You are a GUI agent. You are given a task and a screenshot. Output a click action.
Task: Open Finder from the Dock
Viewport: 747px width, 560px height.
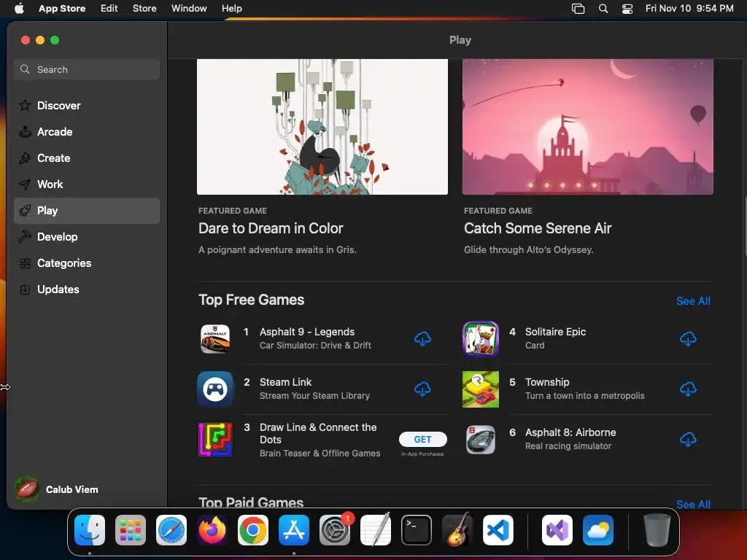pos(90,530)
